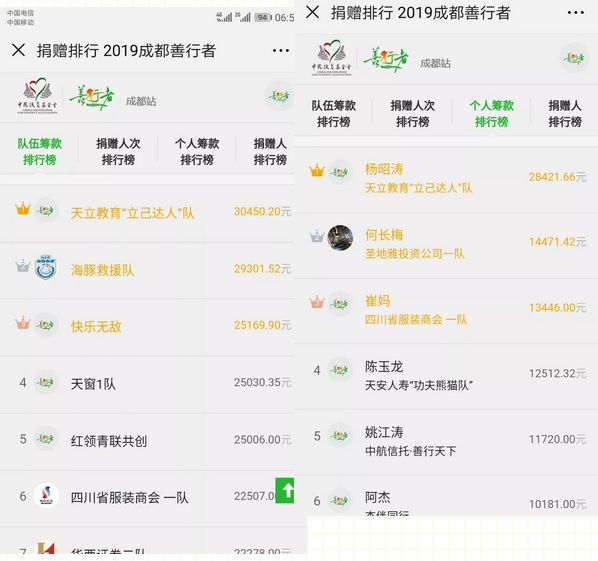Close the right donation ranking page

coord(313,12)
